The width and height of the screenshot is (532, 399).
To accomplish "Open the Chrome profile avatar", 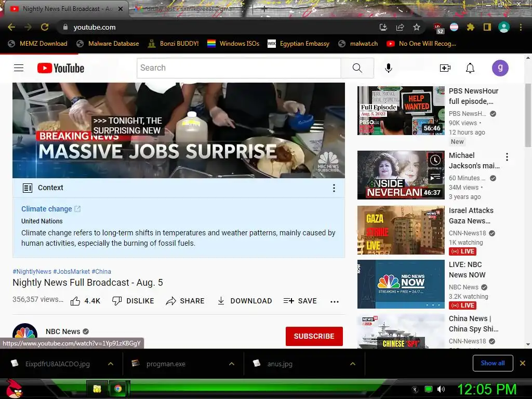I will coord(504,27).
